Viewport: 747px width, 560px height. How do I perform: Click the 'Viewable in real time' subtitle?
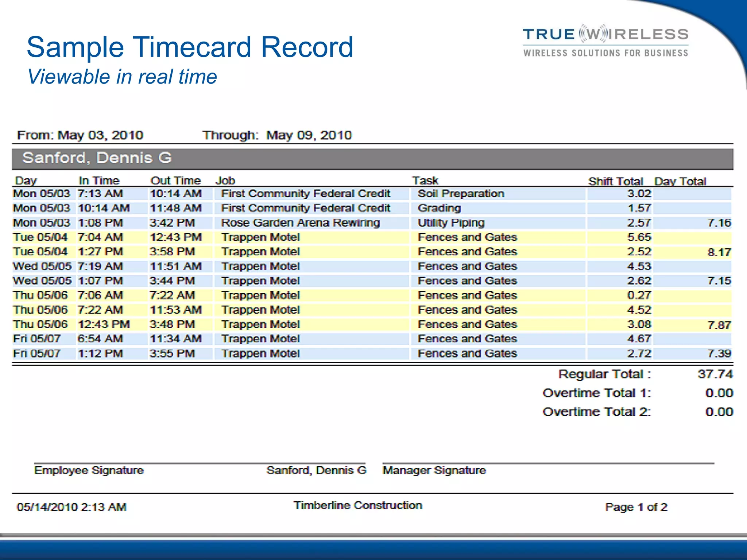coord(122,77)
